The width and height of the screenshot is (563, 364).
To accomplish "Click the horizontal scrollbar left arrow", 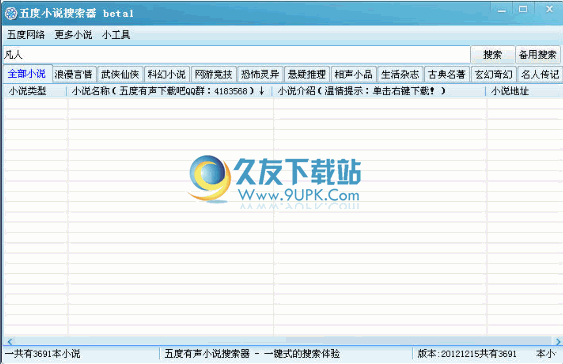I will point(10,341).
